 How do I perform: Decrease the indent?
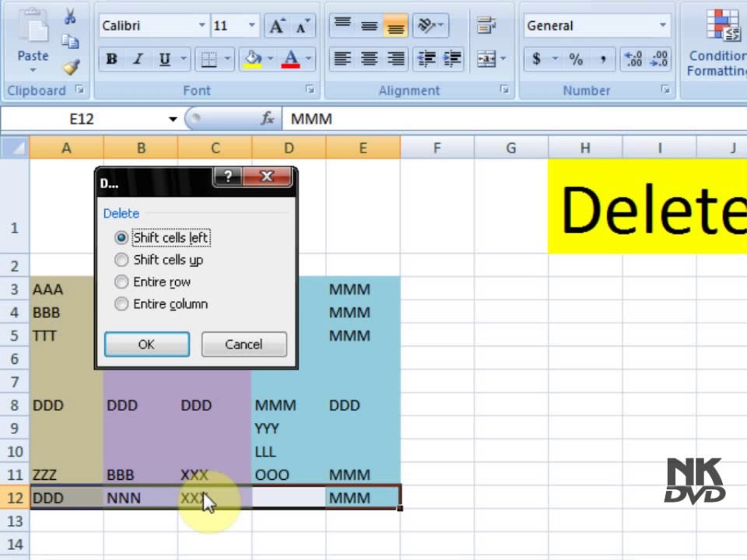[x=426, y=59]
